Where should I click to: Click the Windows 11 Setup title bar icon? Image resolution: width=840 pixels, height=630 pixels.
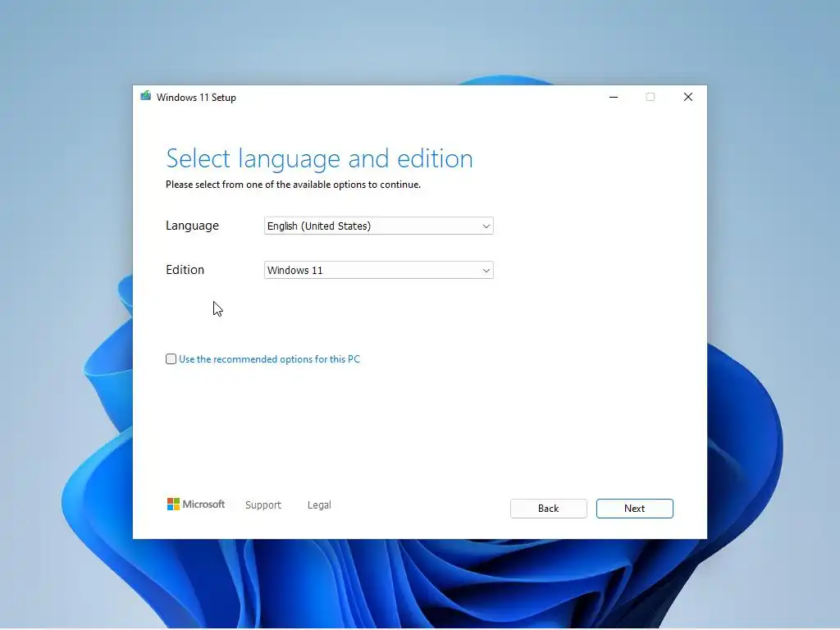[x=145, y=97]
